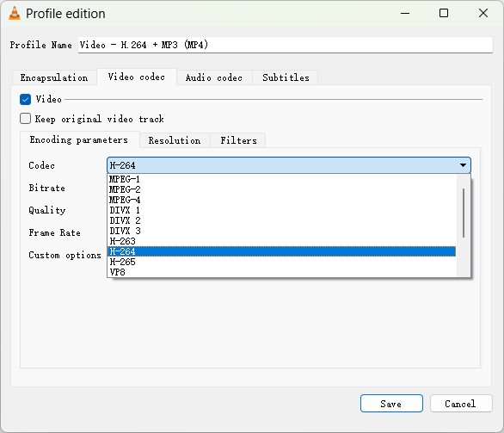Select highlighted H-264 list entry
504x433 pixels.
(281, 251)
